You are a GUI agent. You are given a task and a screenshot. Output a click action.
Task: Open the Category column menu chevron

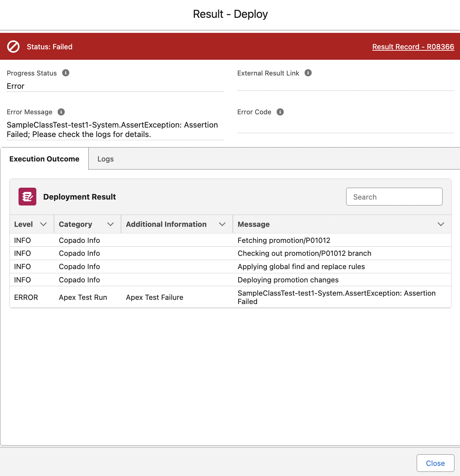tap(110, 224)
